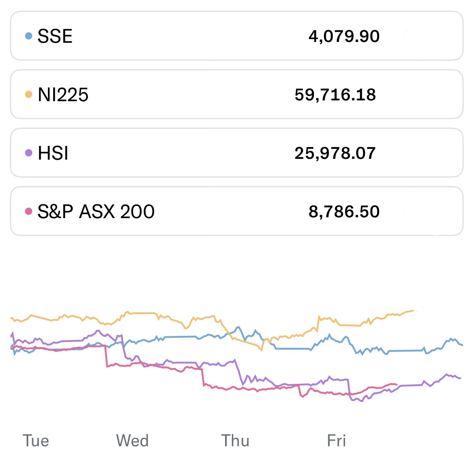Click the pink dot beside S&P ASX 200
Image resolution: width=476 pixels, height=458 pixels.
[28, 211]
